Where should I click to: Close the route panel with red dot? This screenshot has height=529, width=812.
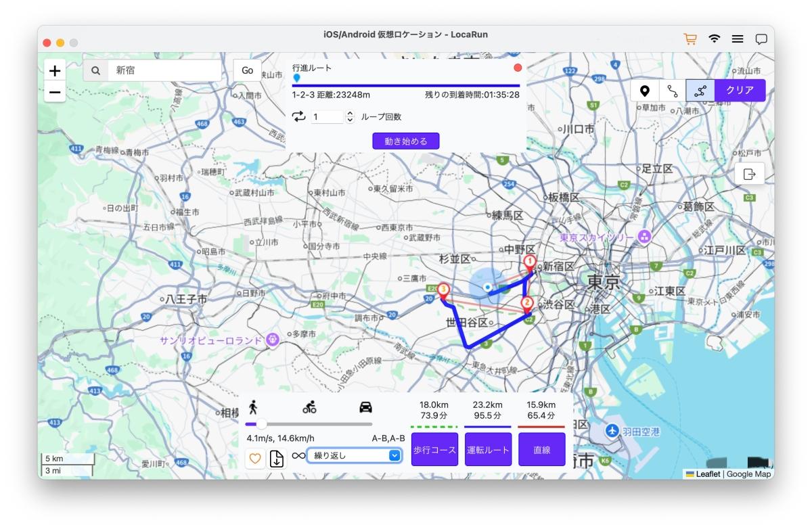click(x=518, y=68)
